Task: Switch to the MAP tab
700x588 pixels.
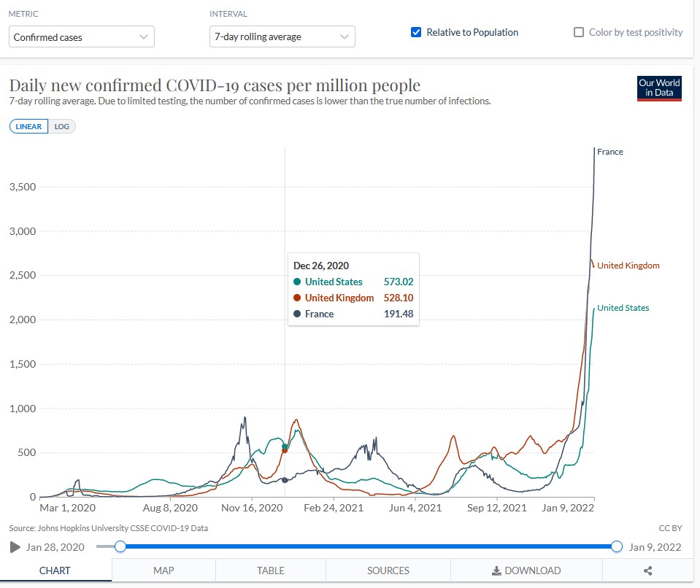Action: pyautogui.click(x=164, y=570)
